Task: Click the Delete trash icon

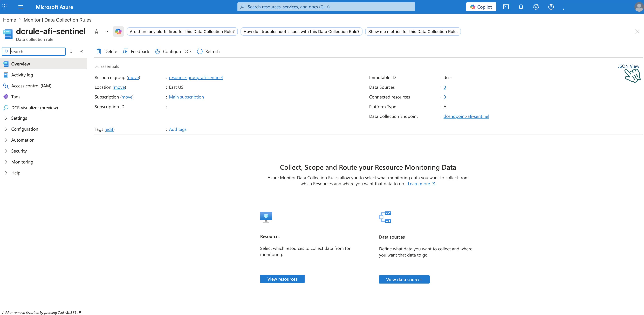Action: pyautogui.click(x=99, y=51)
